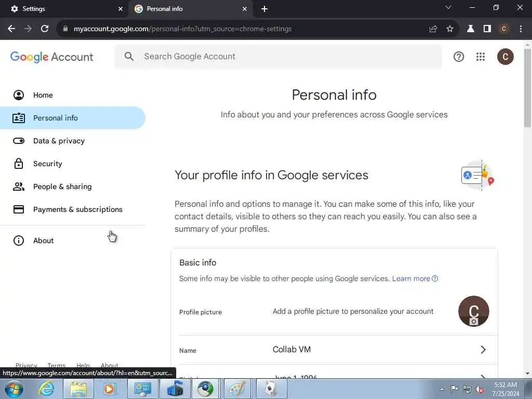Select the Personal info browser tab

(190, 9)
